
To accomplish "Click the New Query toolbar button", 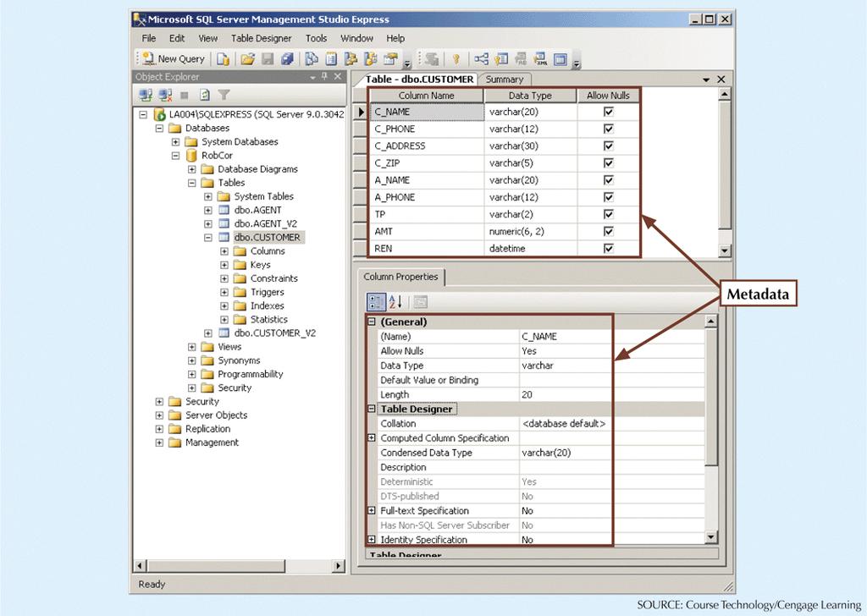I will tap(173, 58).
